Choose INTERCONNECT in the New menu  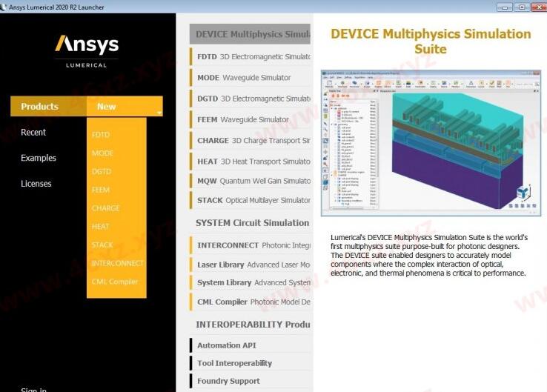[117, 263]
